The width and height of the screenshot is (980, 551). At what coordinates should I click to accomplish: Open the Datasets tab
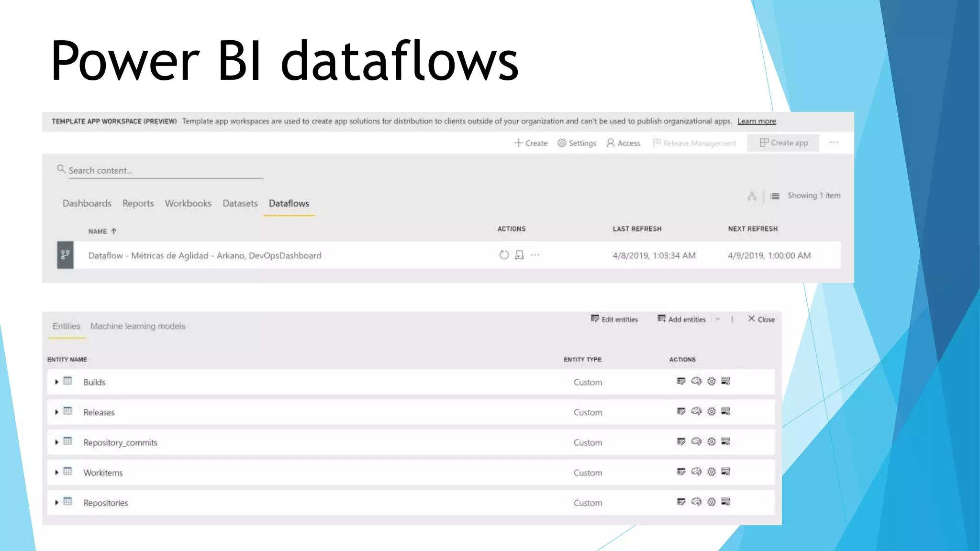pyautogui.click(x=240, y=203)
